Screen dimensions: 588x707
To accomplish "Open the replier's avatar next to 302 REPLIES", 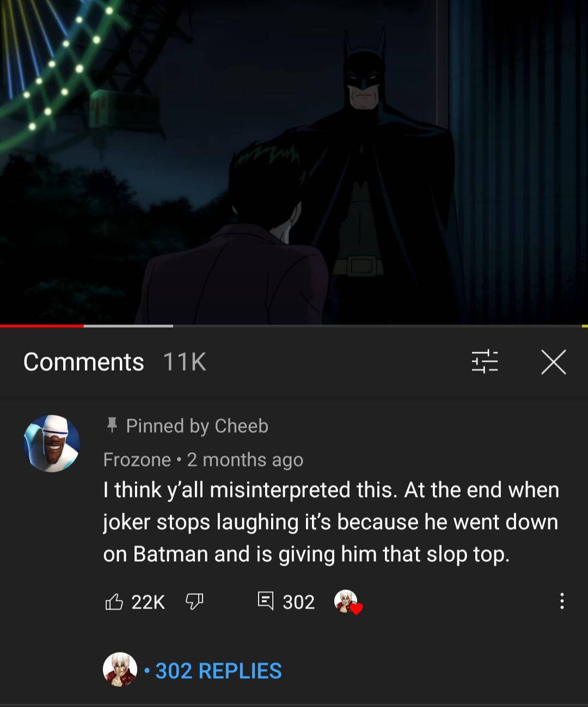I will pos(119,671).
